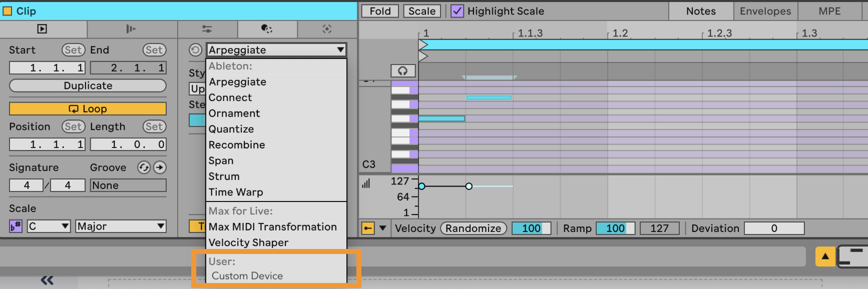Click the Set button next to Position
Image resolution: width=868 pixels, height=289 pixels.
[73, 126]
